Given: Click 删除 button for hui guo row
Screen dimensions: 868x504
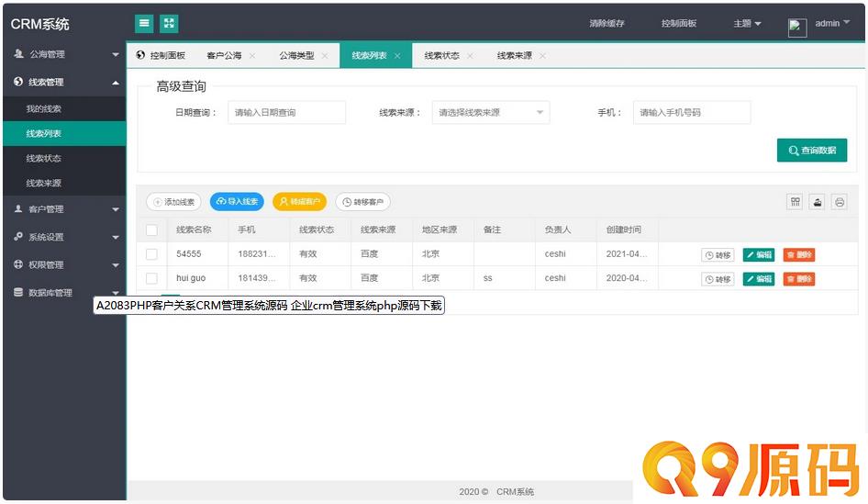Looking at the screenshot, I should (x=799, y=279).
